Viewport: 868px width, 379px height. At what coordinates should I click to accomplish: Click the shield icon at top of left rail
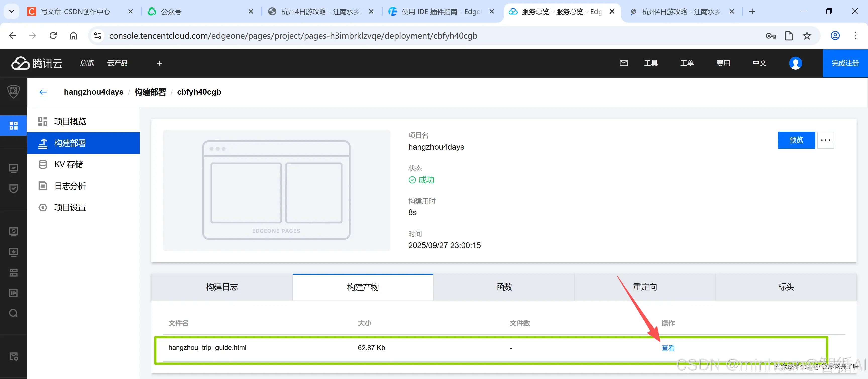tap(14, 91)
